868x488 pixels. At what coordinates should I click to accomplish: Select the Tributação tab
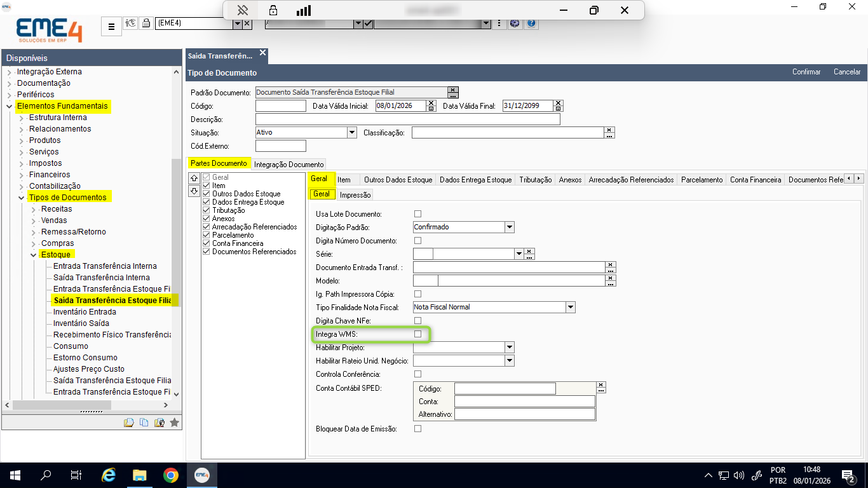tap(535, 180)
